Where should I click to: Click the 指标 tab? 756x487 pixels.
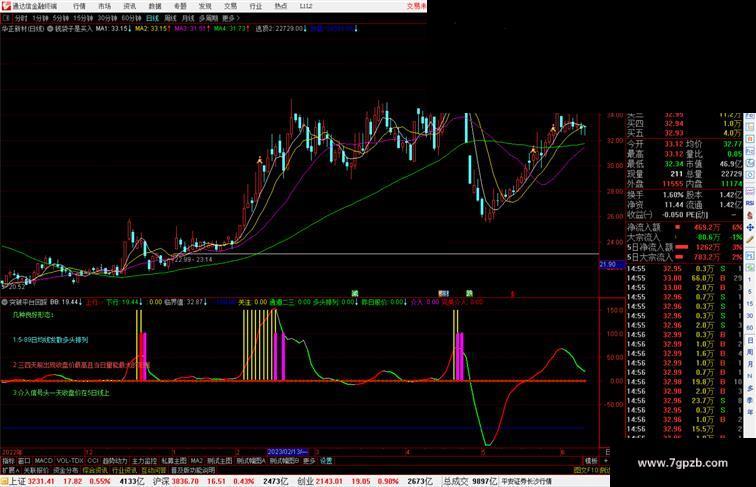8,461
